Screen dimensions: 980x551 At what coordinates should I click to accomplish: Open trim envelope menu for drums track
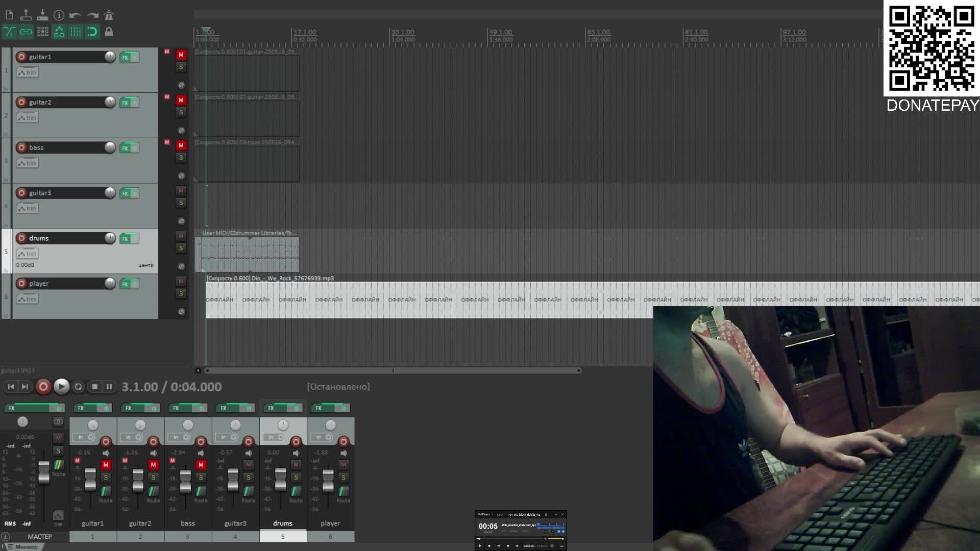click(28, 254)
